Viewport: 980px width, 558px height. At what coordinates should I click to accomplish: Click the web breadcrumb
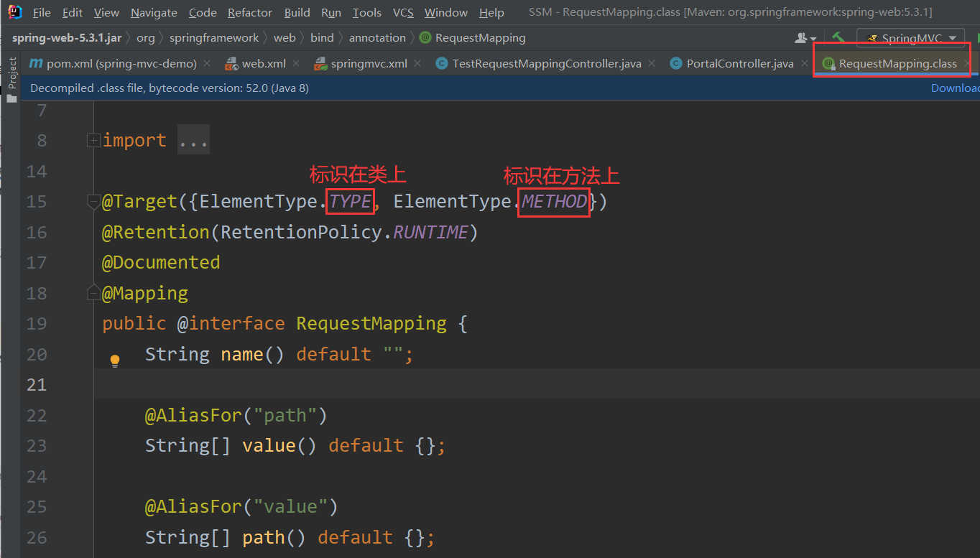click(285, 38)
